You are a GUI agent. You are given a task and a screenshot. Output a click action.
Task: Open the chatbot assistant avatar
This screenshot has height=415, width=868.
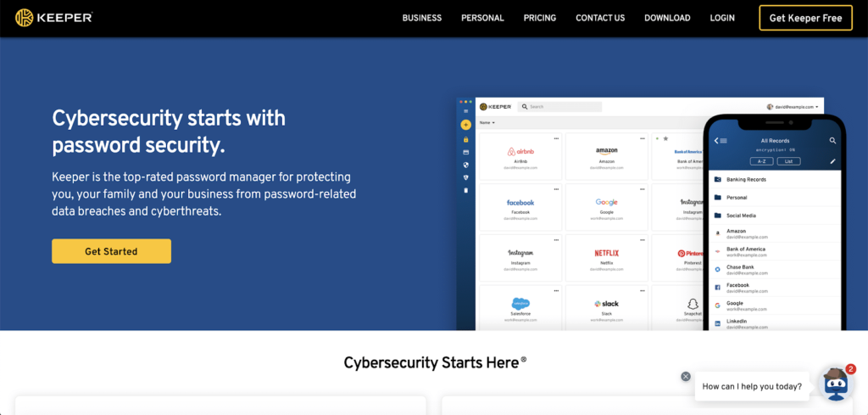tap(837, 386)
